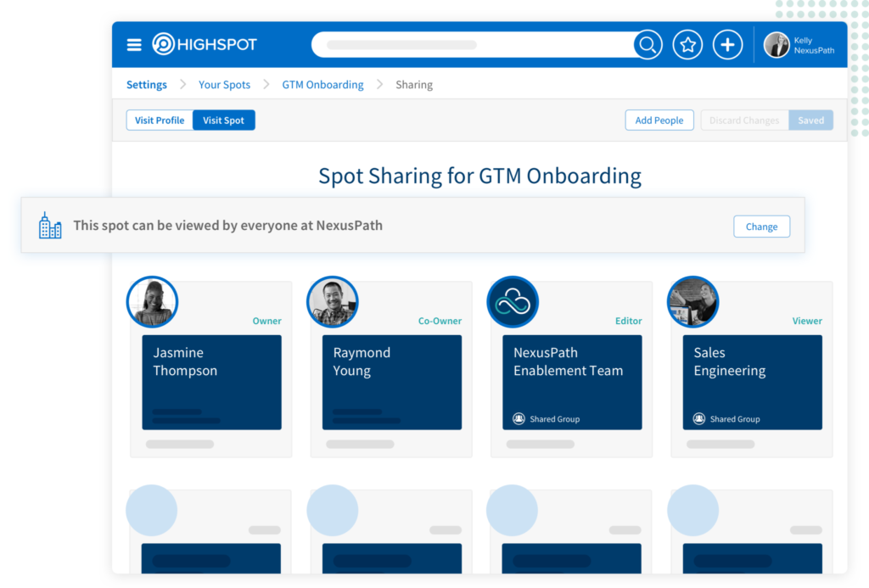Click the Sharing breadcrumb text

(414, 85)
